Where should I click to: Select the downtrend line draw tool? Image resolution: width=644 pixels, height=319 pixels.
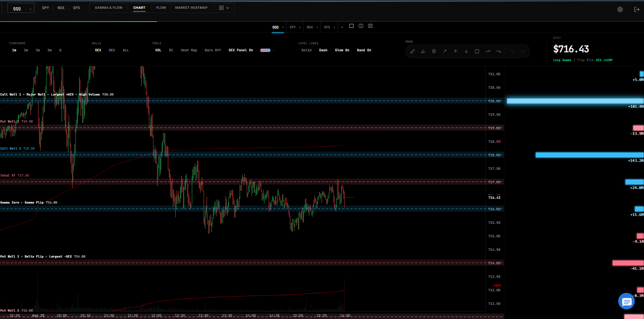point(499,51)
